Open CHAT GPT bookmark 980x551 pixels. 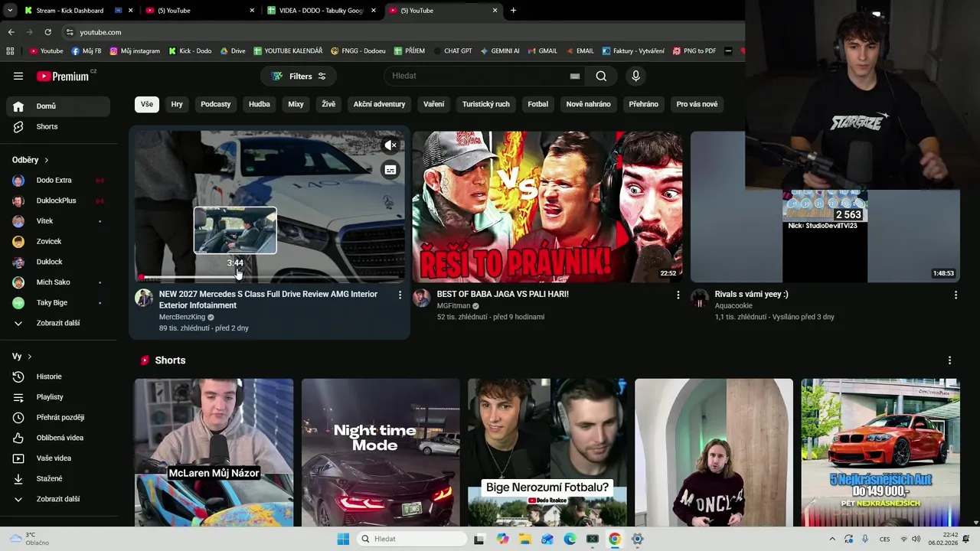tap(452, 51)
